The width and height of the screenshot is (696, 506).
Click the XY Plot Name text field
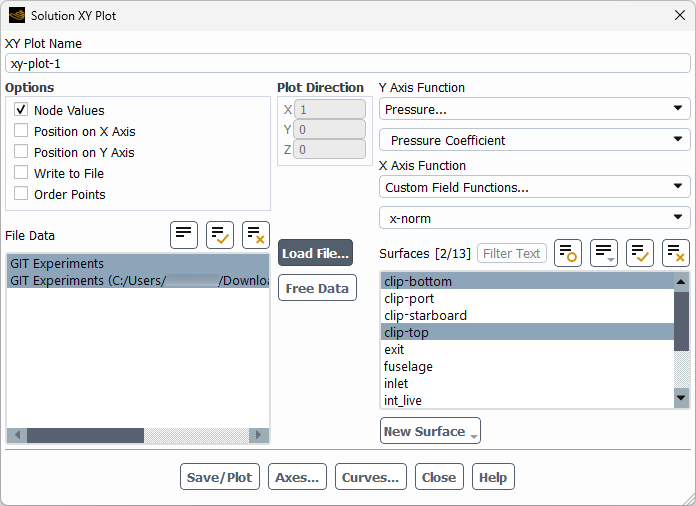pyautogui.click(x=347, y=63)
